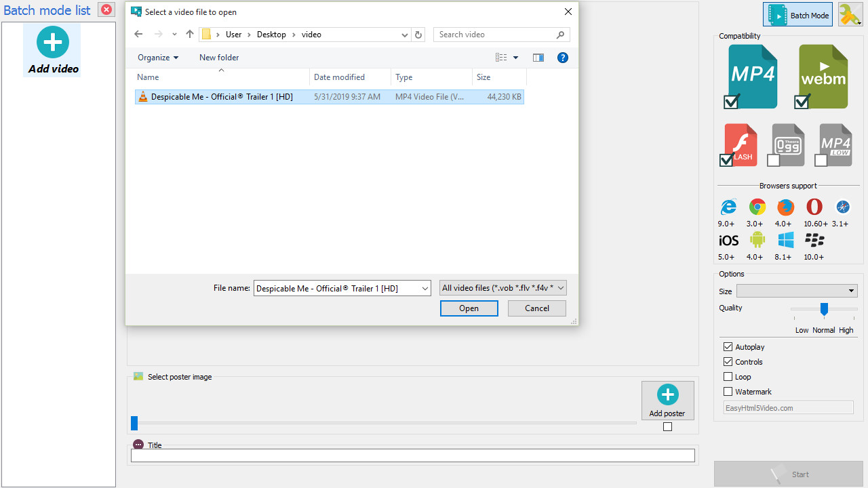868x488 pixels.
Task: Disable the Autoplay checkbox
Action: click(x=728, y=347)
